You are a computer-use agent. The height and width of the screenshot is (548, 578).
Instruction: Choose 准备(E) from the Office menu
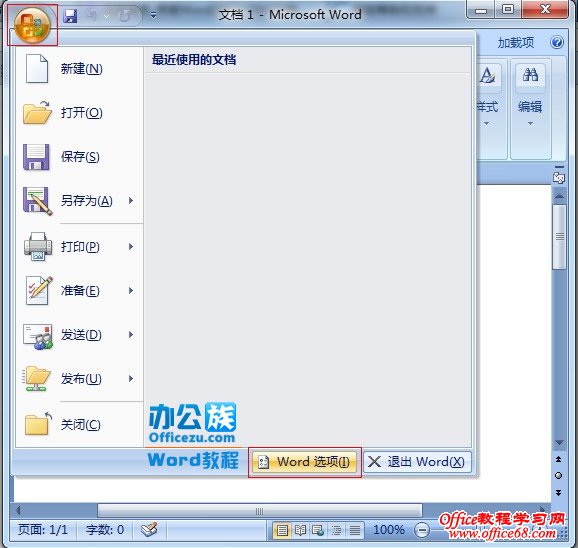79,291
